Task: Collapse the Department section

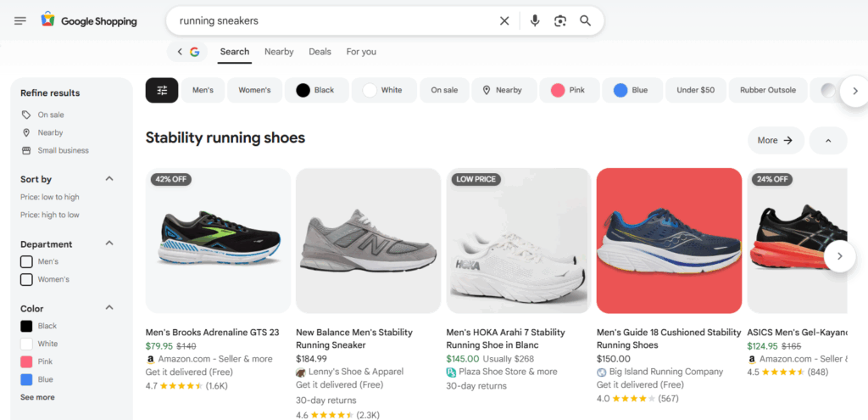Action: [x=109, y=244]
